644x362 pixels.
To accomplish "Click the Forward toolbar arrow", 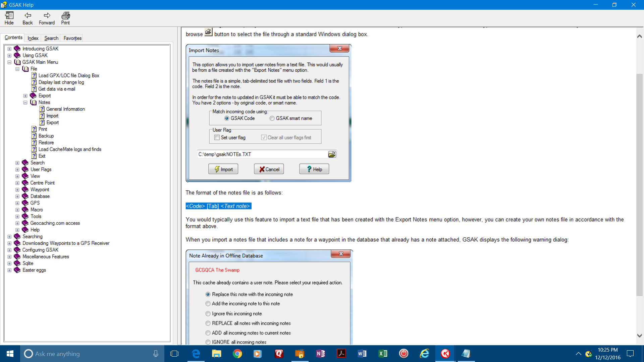I will pyautogui.click(x=47, y=18).
